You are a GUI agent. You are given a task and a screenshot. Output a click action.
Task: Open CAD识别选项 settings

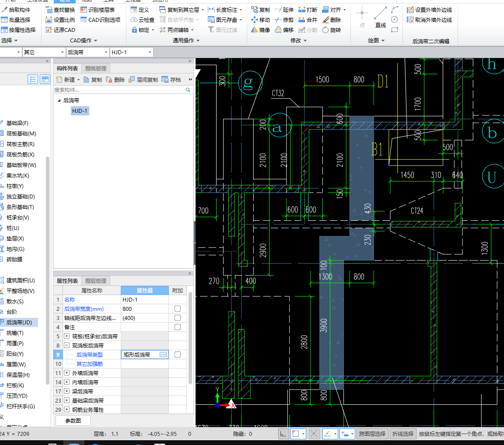click(100, 20)
